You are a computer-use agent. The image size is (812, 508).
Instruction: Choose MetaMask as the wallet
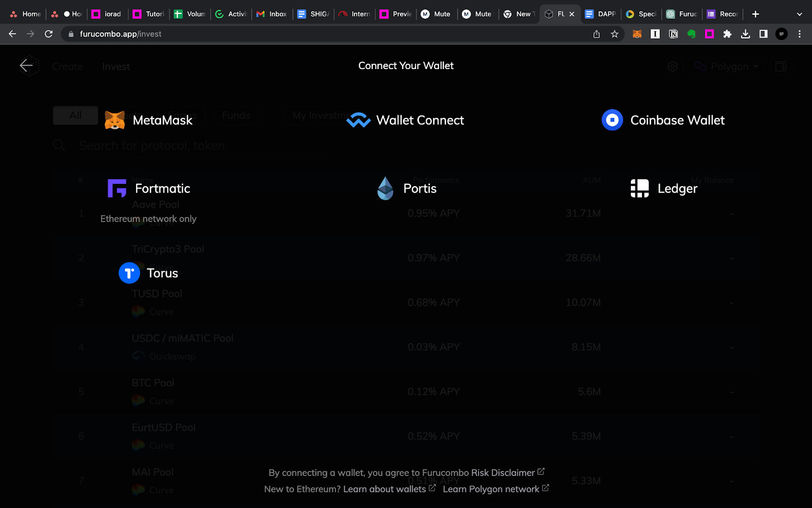click(x=148, y=120)
